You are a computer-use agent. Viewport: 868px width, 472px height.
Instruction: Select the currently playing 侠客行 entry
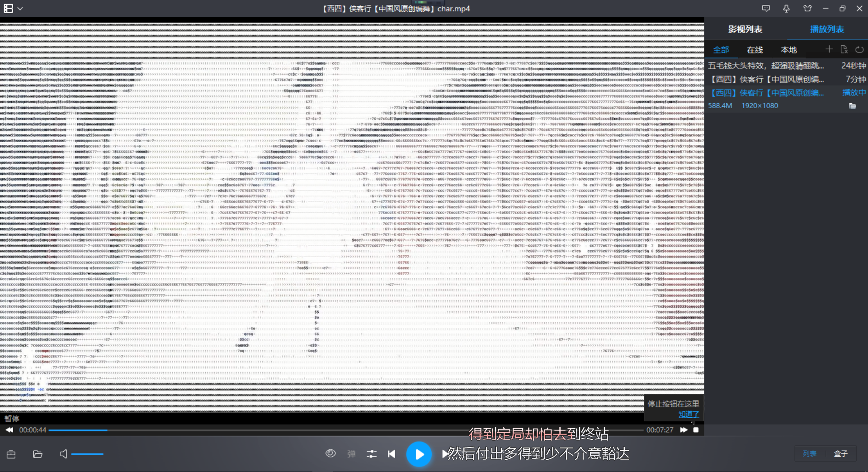[786, 93]
